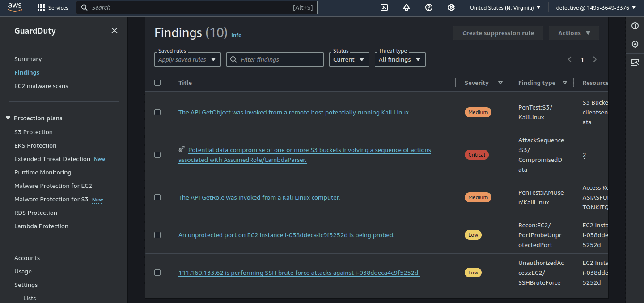Open Findings in the sidebar
The width and height of the screenshot is (644, 303).
click(x=27, y=72)
